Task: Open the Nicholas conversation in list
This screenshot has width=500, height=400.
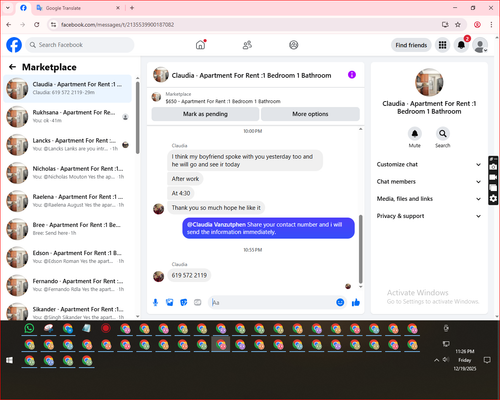Action: pyautogui.click(x=68, y=173)
